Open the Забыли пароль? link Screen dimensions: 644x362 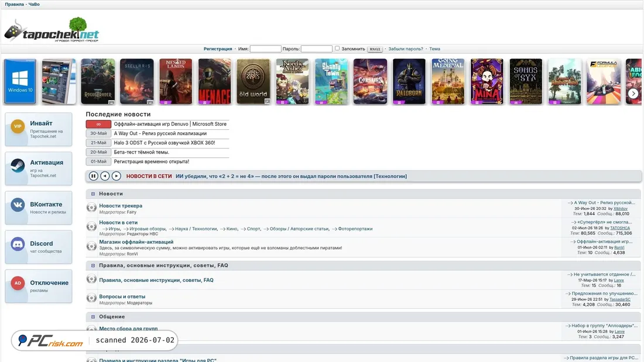[405, 49]
